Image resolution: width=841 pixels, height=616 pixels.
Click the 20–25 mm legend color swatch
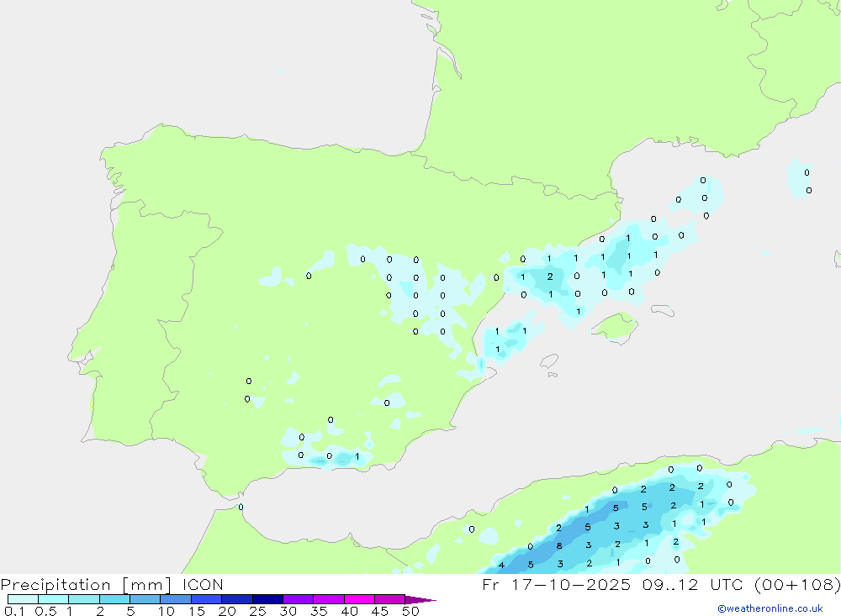click(237, 599)
